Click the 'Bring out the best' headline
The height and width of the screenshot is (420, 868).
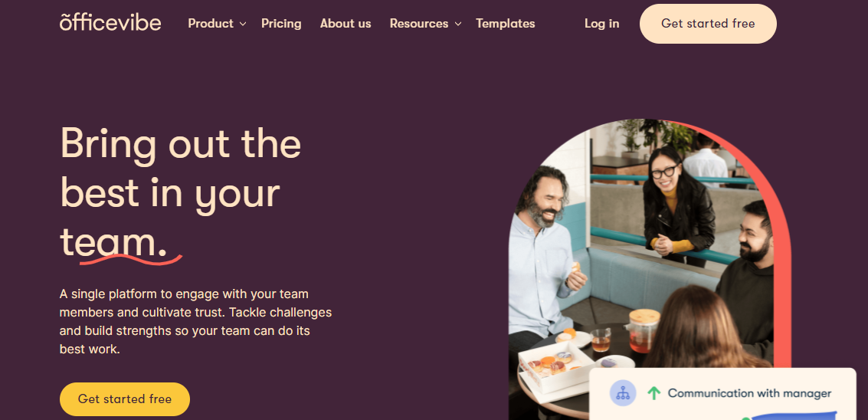pyautogui.click(x=181, y=192)
